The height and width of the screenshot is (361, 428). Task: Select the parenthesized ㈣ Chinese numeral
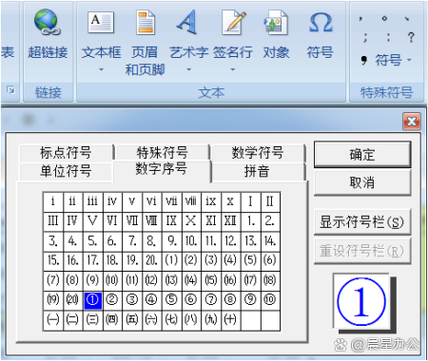pos(112,320)
